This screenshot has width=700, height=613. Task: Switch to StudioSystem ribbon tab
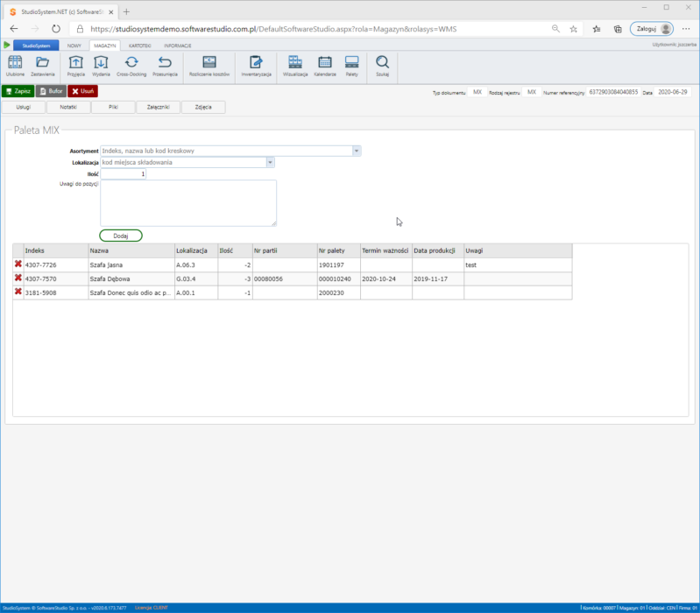(36, 46)
